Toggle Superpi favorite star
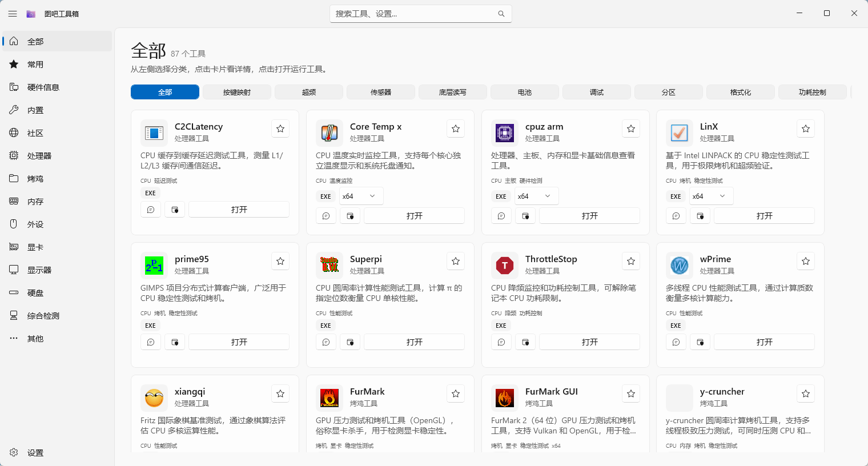Viewport: 868px width, 466px height. pyautogui.click(x=456, y=261)
